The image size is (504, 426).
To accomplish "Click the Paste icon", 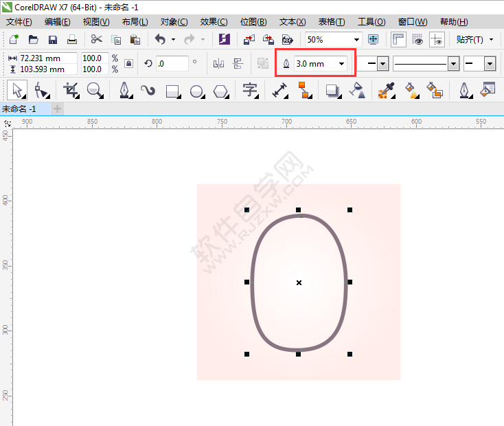I will pos(135,40).
